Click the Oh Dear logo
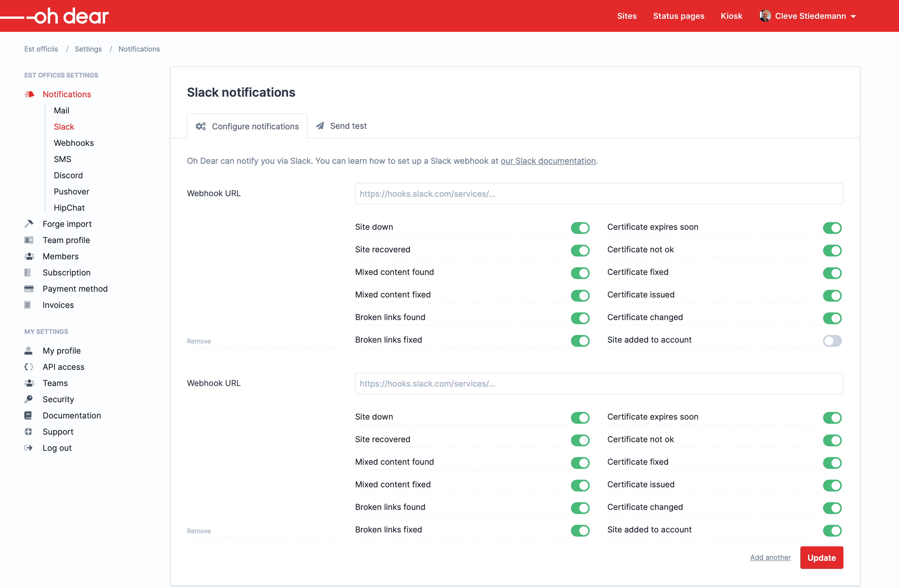This screenshot has width=899, height=588. 55,16
